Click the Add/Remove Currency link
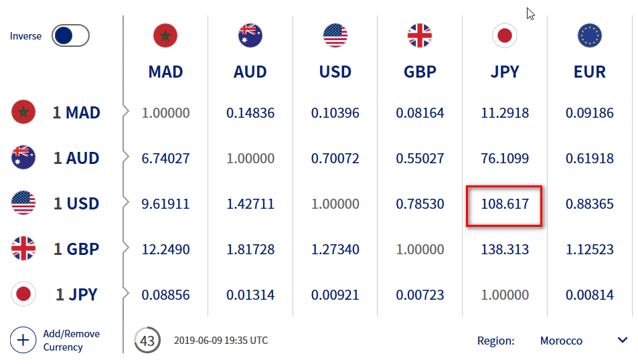638x364 pixels. pyautogui.click(x=72, y=341)
